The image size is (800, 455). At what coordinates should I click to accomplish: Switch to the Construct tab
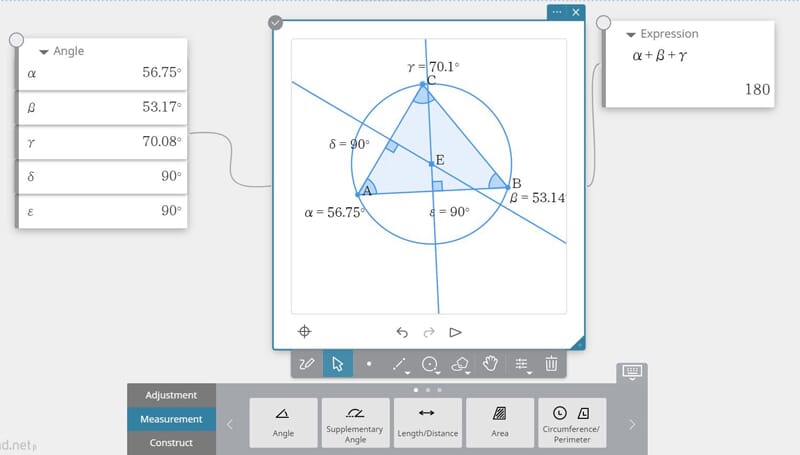171,443
